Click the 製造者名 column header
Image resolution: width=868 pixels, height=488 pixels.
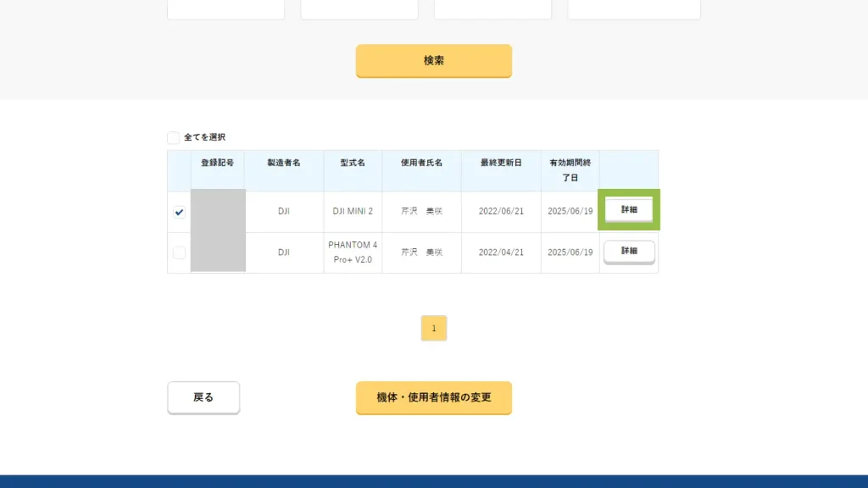284,163
